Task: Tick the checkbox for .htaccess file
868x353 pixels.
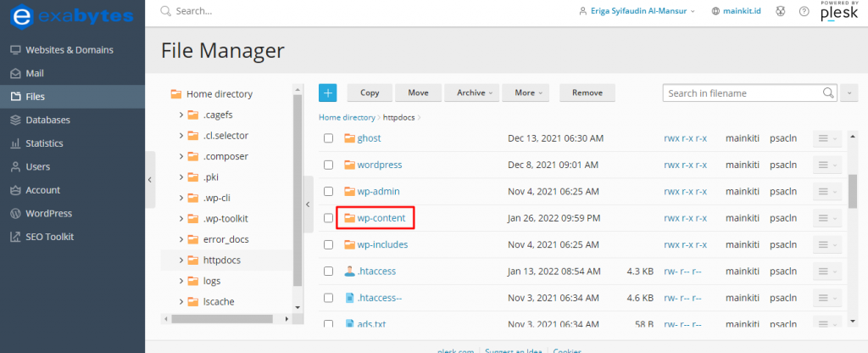Action: pyautogui.click(x=328, y=272)
